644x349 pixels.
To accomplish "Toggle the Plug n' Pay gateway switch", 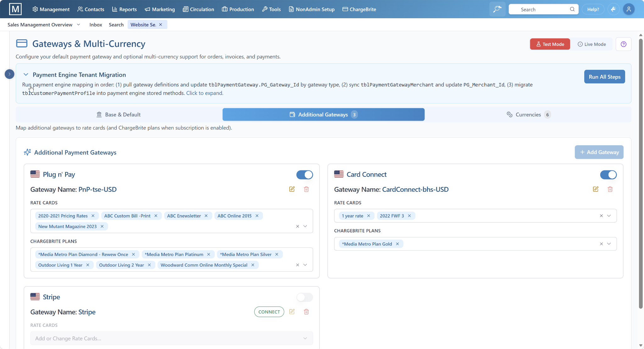I will click(304, 174).
